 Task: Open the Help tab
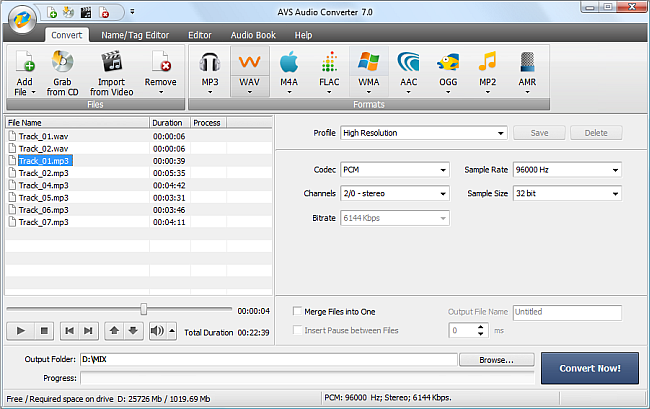pyautogui.click(x=303, y=35)
